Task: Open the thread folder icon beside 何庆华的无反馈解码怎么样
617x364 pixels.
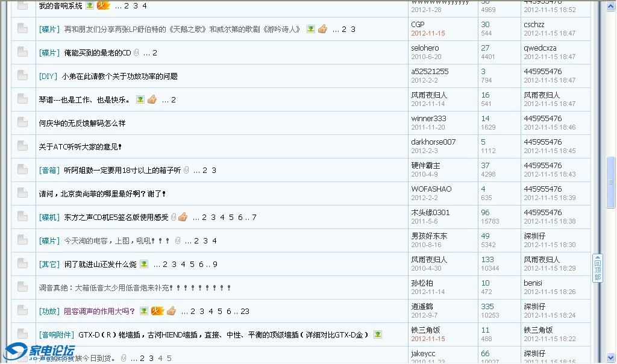Action: 22,123
